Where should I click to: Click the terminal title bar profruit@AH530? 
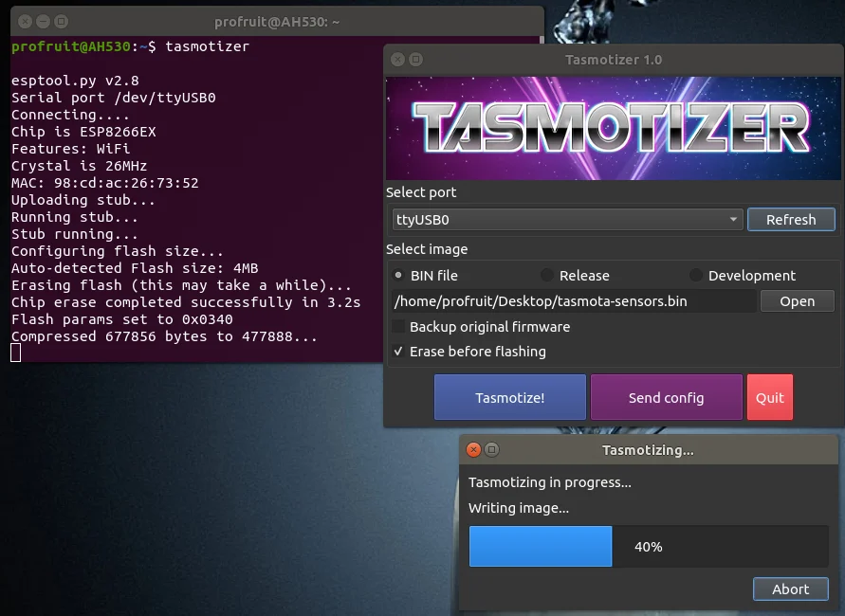(277, 22)
